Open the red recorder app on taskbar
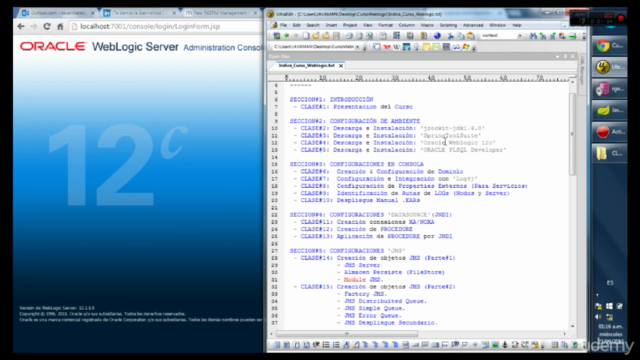This screenshot has height=360, width=640. [609, 131]
